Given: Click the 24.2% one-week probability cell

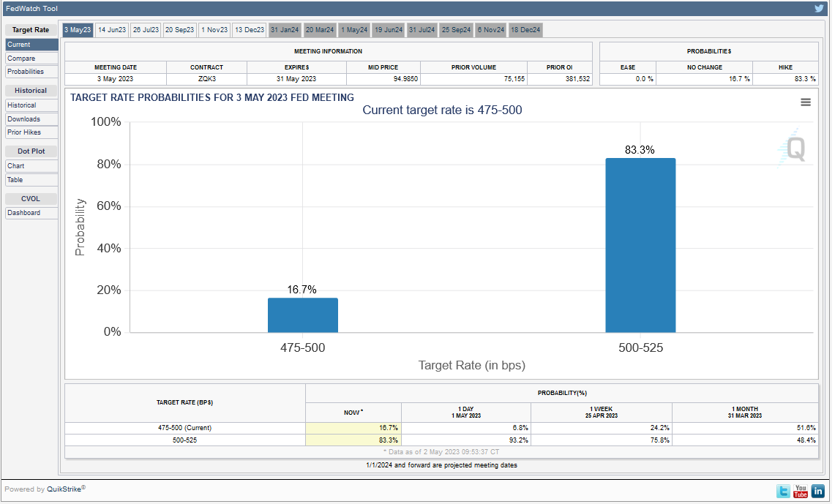Looking at the screenshot, I should [602, 428].
